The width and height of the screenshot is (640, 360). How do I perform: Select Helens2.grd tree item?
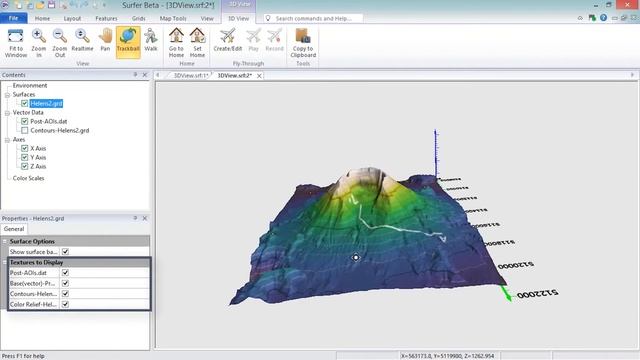46,104
